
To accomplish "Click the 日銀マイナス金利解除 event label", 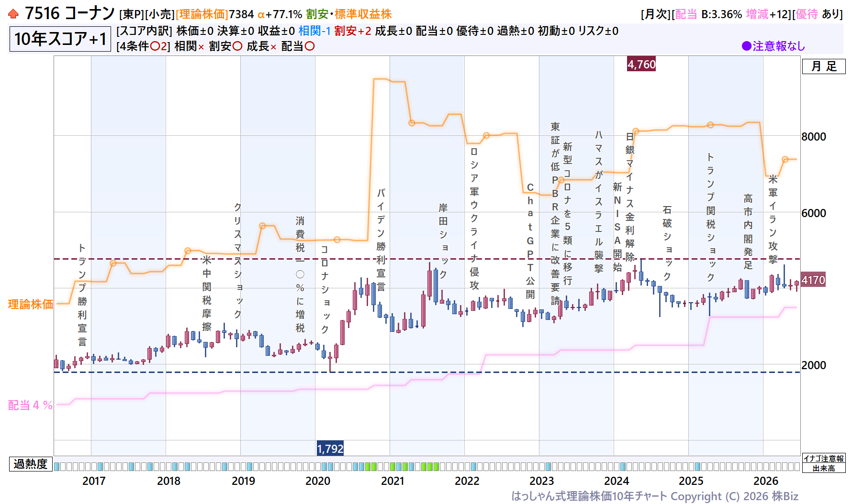I will pos(630,197).
